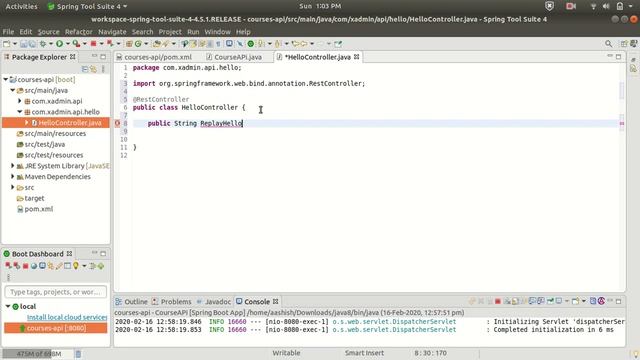Open dropdown arrow next to Run button

68,44
